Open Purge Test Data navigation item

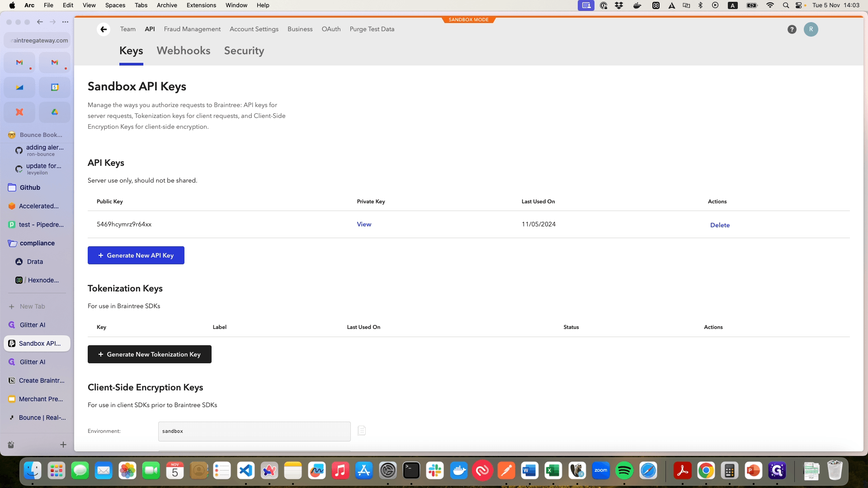click(372, 29)
